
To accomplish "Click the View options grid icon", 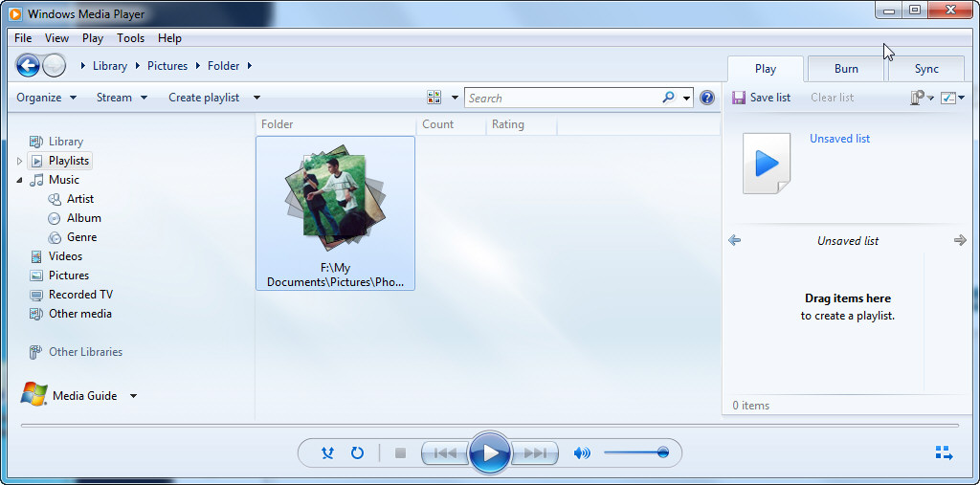I will (x=434, y=98).
